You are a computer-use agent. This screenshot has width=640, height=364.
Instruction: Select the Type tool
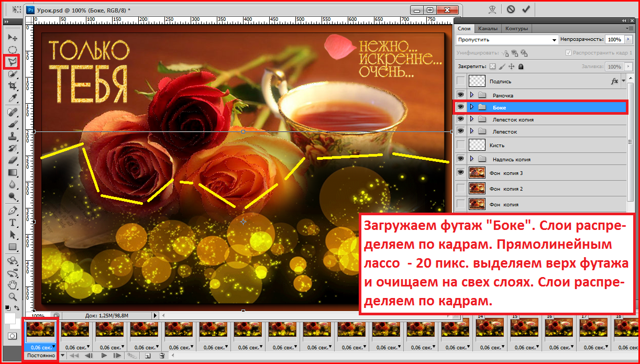pos(13,223)
